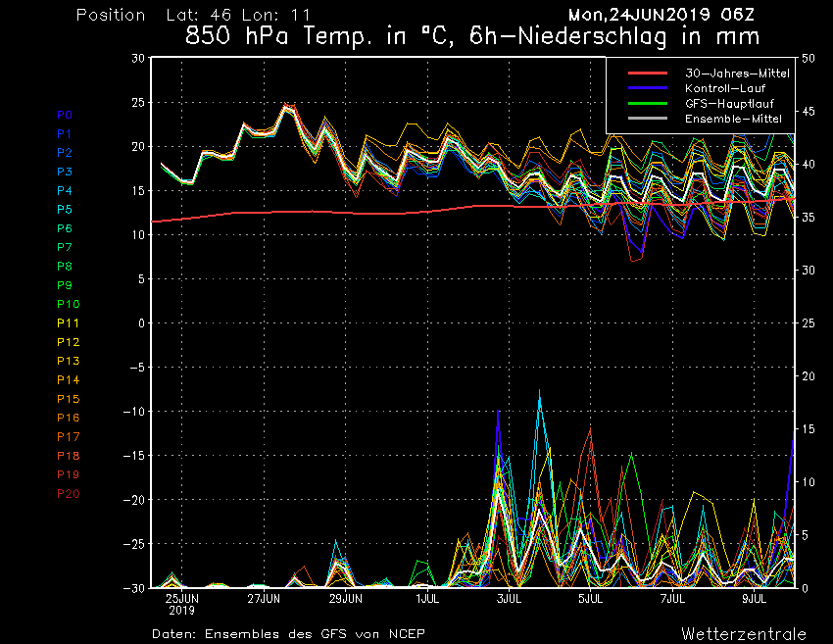
Task: Click the P16 ensemble member label
Action: 69,418
